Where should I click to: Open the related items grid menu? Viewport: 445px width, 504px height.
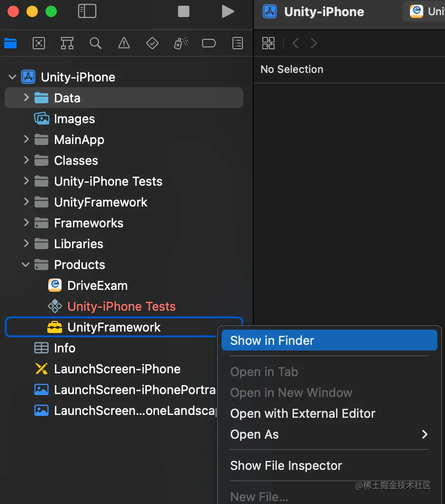point(268,43)
